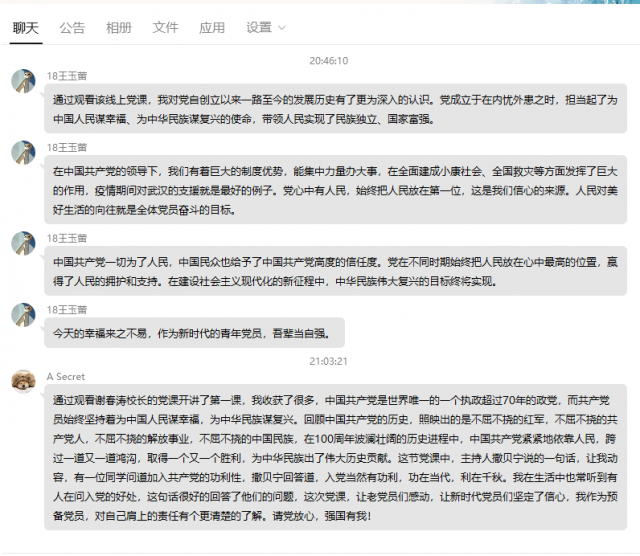
Task: Select A Secret's message about 谢春涛校长的党课
Action: point(336,457)
